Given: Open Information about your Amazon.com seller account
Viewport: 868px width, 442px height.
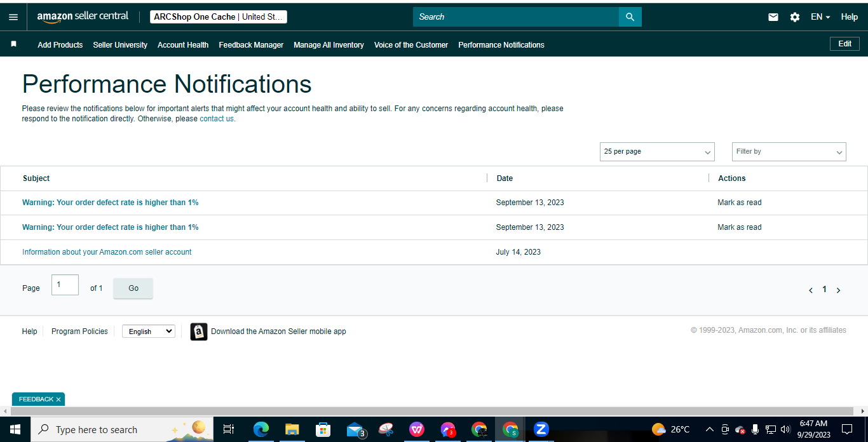Looking at the screenshot, I should click(107, 252).
